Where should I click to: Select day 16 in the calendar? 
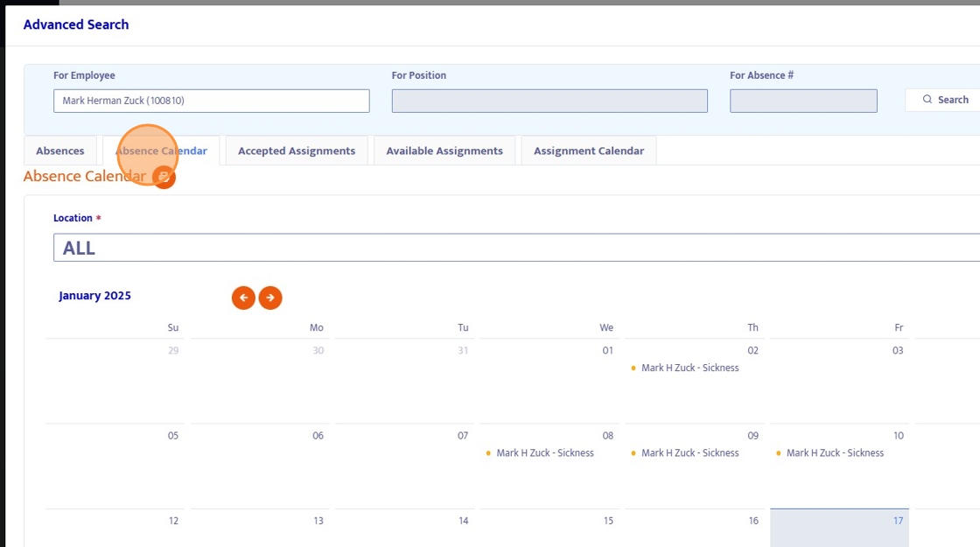pyautogui.click(x=753, y=520)
